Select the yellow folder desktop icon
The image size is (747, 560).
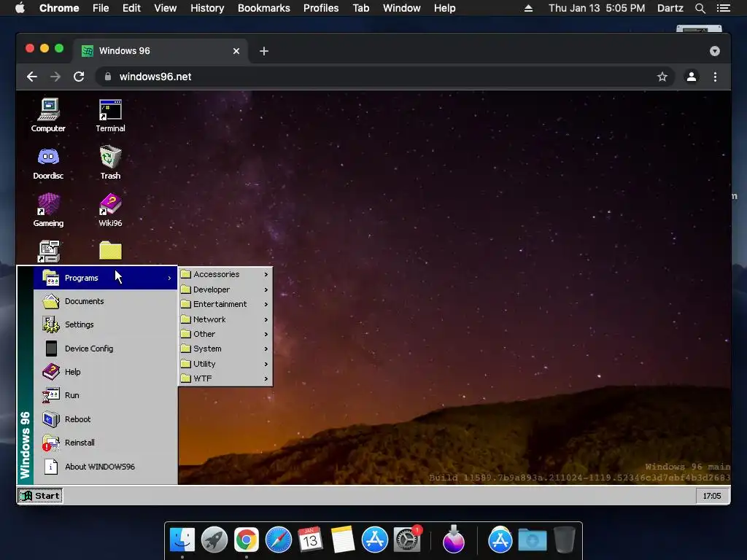click(110, 251)
